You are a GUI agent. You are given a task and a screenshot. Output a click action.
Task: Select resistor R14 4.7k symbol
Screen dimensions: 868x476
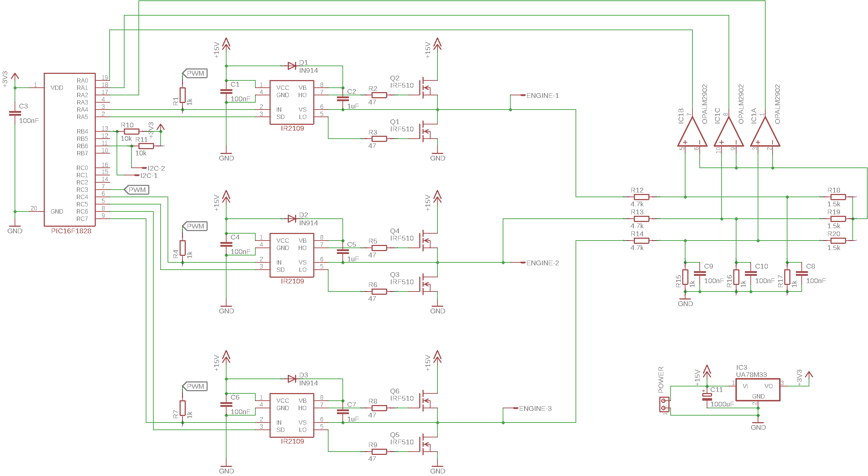(641, 241)
